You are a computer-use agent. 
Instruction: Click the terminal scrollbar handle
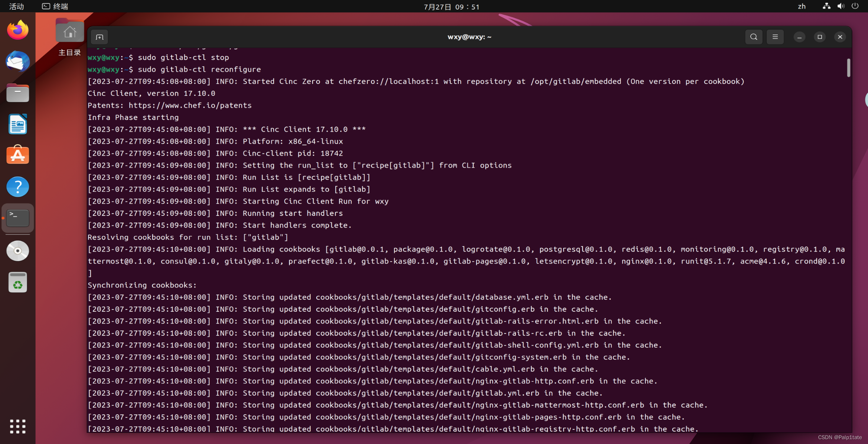[848, 68]
